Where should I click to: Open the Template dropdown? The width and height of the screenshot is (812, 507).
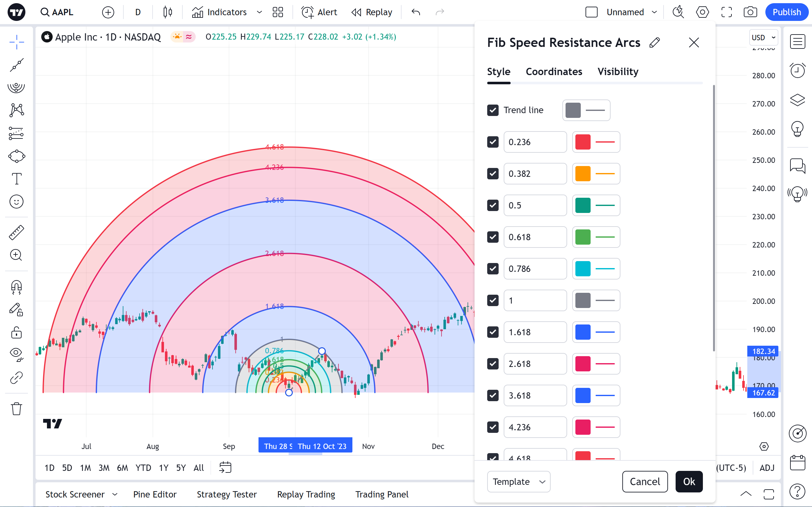[518, 482]
